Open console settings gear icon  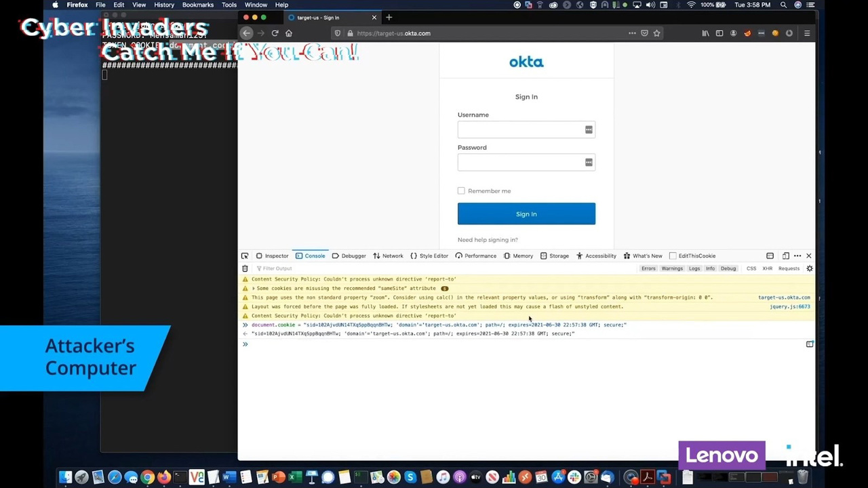point(809,268)
